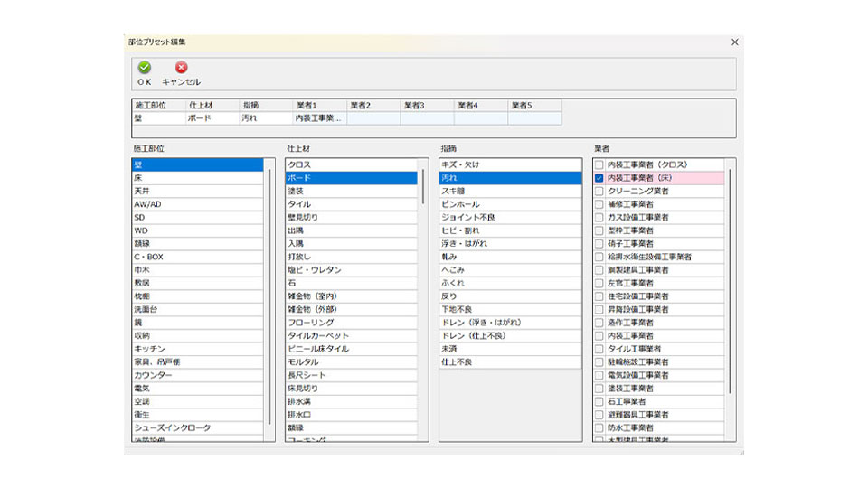
Task: Click the 業者2 column header
Action: (373, 105)
